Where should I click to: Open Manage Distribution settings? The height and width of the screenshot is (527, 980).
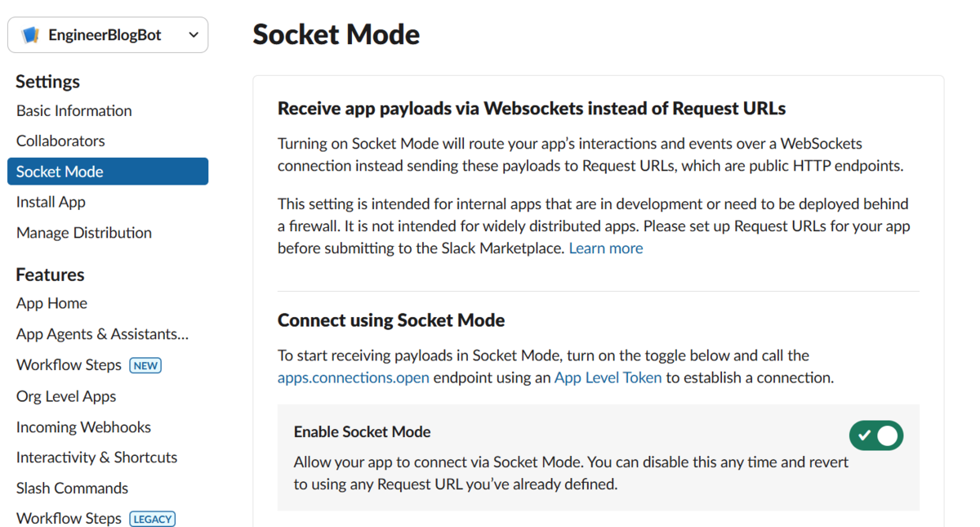[84, 233]
